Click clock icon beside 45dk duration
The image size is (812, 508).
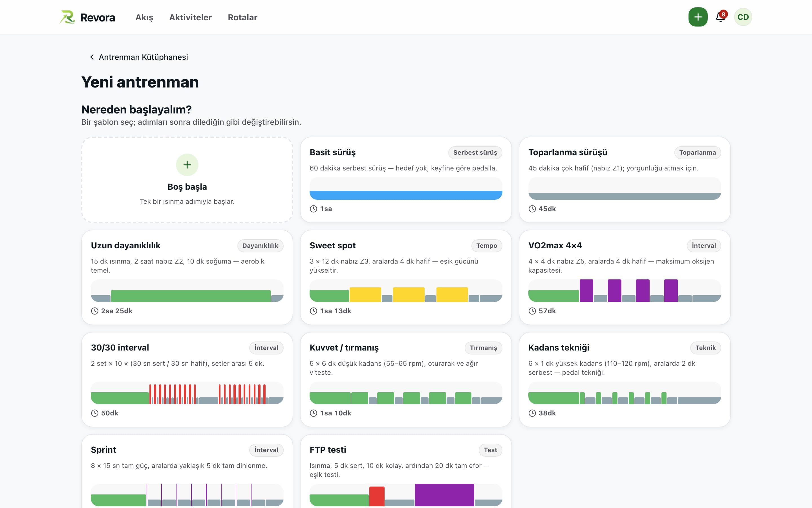point(532,209)
